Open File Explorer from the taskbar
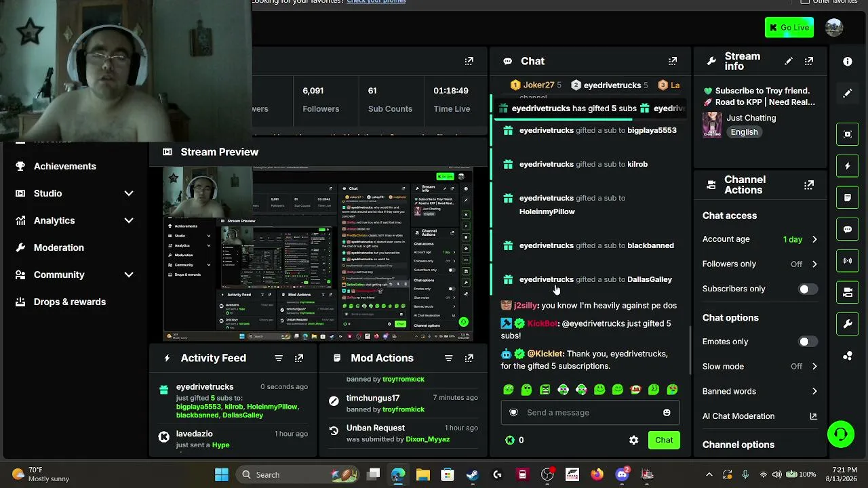The height and width of the screenshot is (488, 868). tap(422, 474)
